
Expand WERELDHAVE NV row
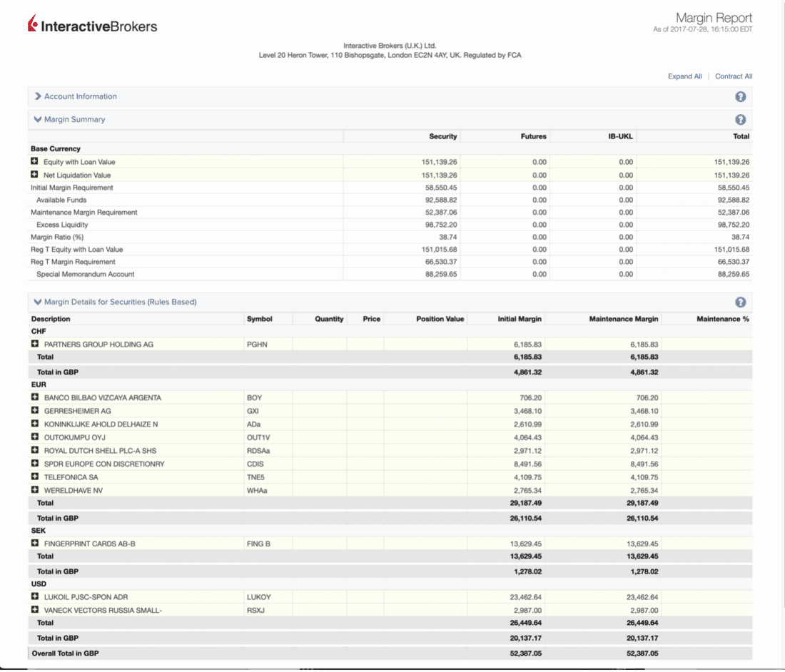tap(34, 490)
